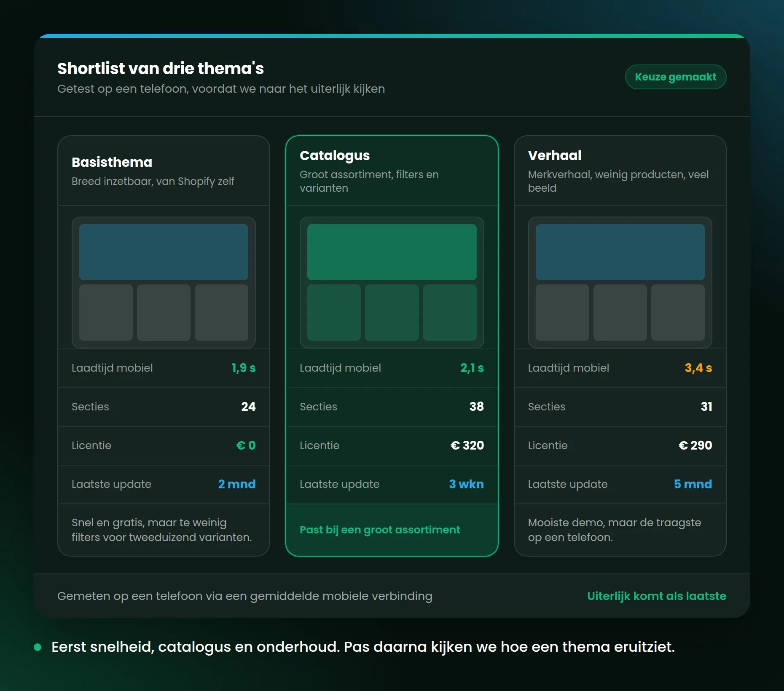Screen dimensions: 784x691
Task: Select the Basisthema card title
Action: click(x=112, y=162)
